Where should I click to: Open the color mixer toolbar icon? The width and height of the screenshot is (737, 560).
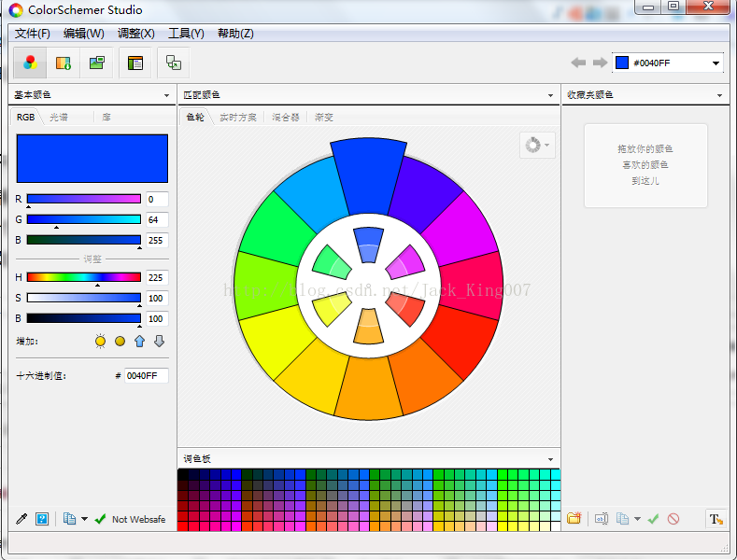tap(63, 63)
